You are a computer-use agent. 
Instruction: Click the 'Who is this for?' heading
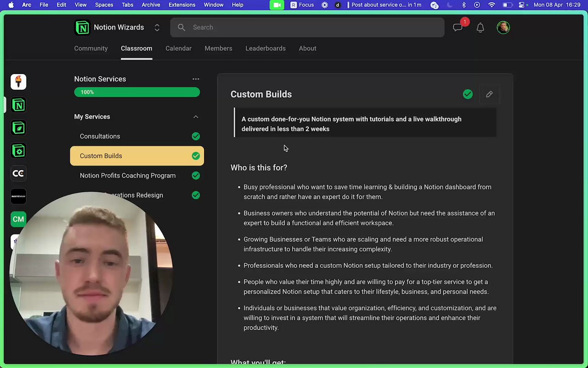[x=259, y=168]
